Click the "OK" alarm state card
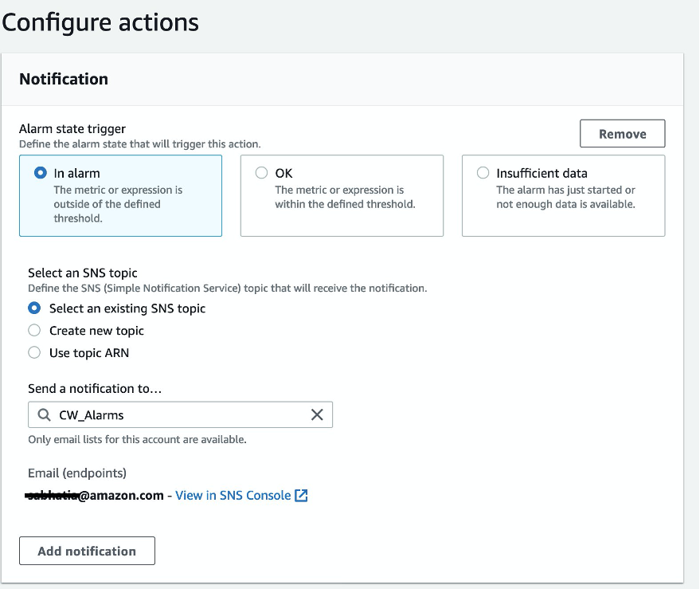Image resolution: width=700 pixels, height=589 pixels. point(342,195)
